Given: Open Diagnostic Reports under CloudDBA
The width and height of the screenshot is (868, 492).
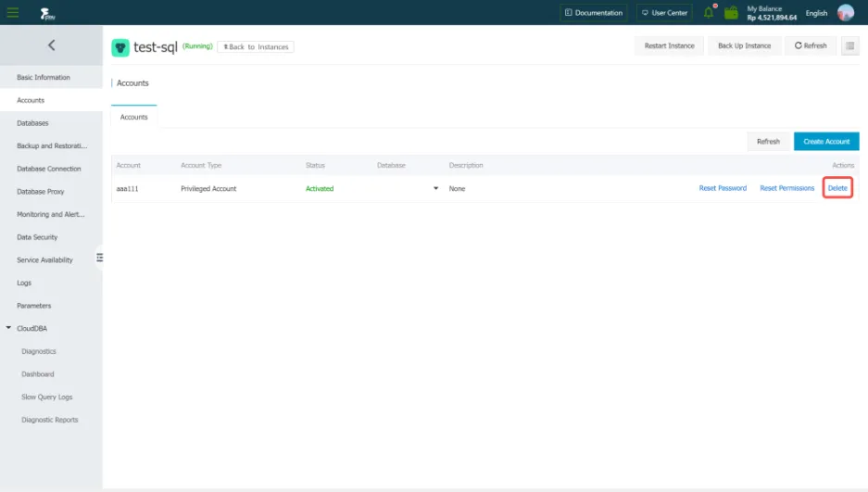Looking at the screenshot, I should pyautogui.click(x=51, y=420).
